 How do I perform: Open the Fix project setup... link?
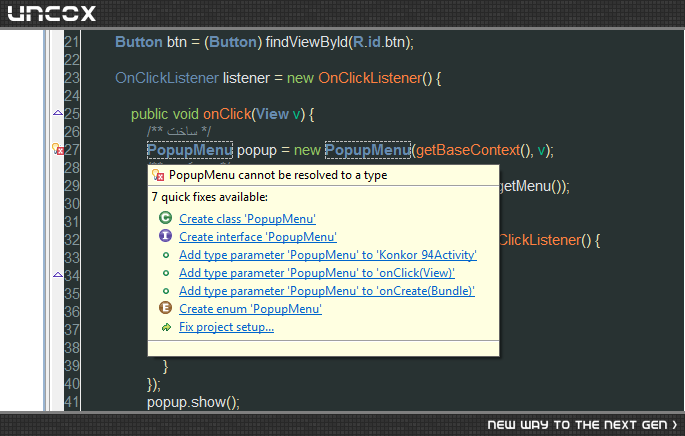[226, 327]
